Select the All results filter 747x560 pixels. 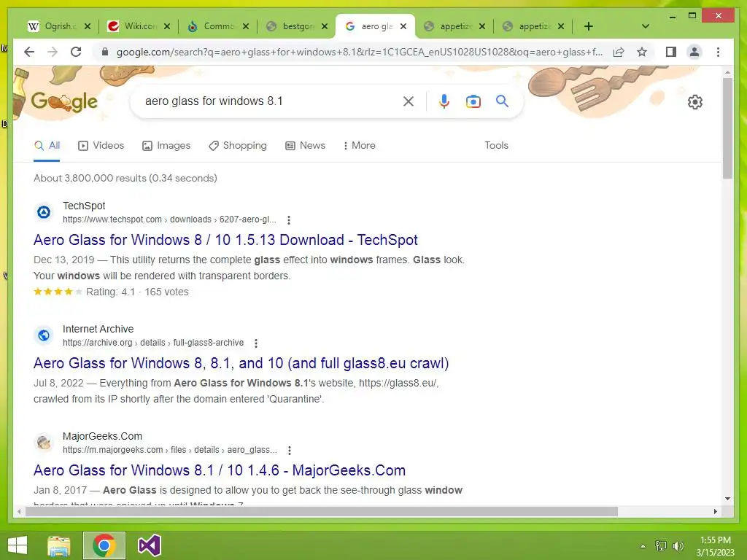coord(47,146)
